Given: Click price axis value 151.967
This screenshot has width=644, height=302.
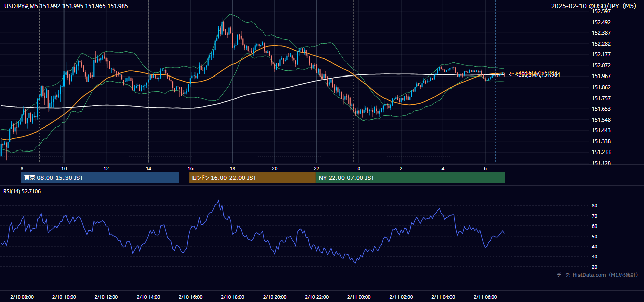Looking at the screenshot, I should click(x=602, y=77).
